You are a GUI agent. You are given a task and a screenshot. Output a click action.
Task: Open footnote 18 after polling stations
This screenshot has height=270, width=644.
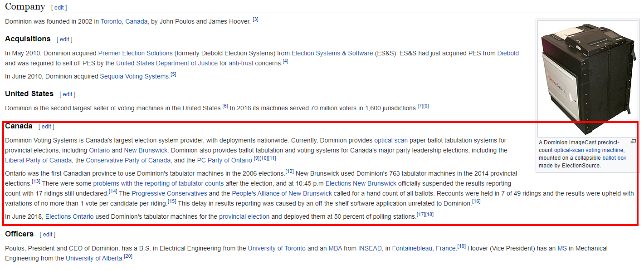(x=429, y=215)
